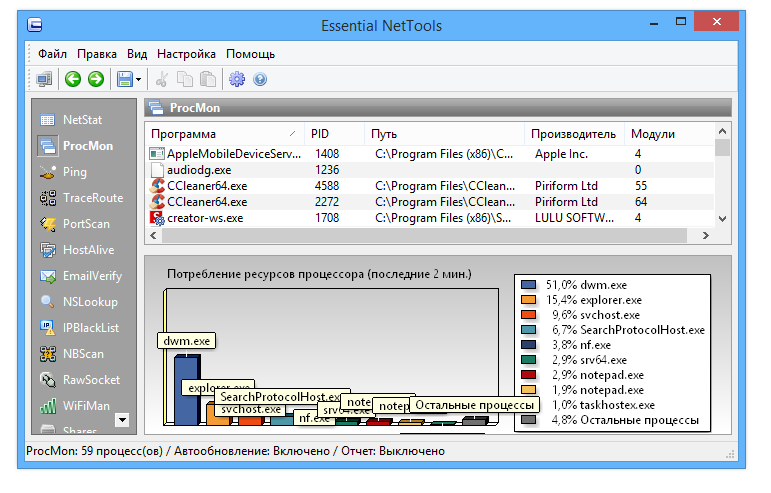Click the green Back arrow button
771x493 pixels.
tap(73, 79)
